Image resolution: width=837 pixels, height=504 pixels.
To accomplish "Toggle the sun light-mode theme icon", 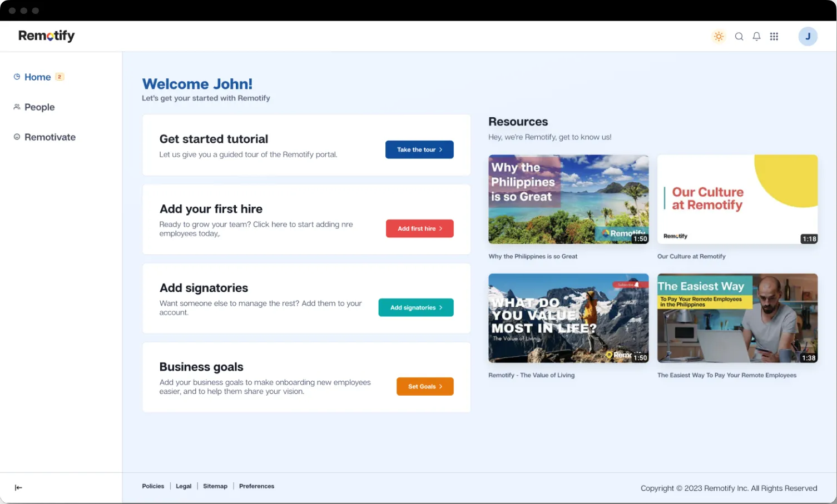I will pyautogui.click(x=719, y=37).
